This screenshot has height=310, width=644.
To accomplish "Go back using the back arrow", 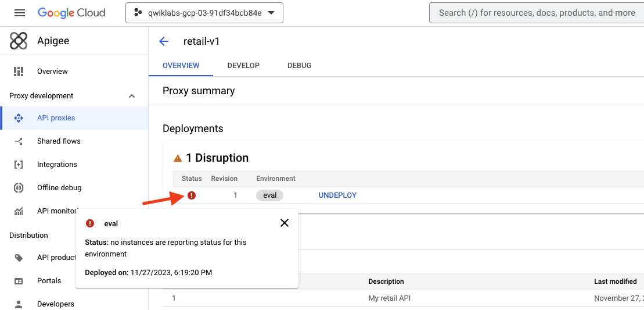I will click(164, 41).
